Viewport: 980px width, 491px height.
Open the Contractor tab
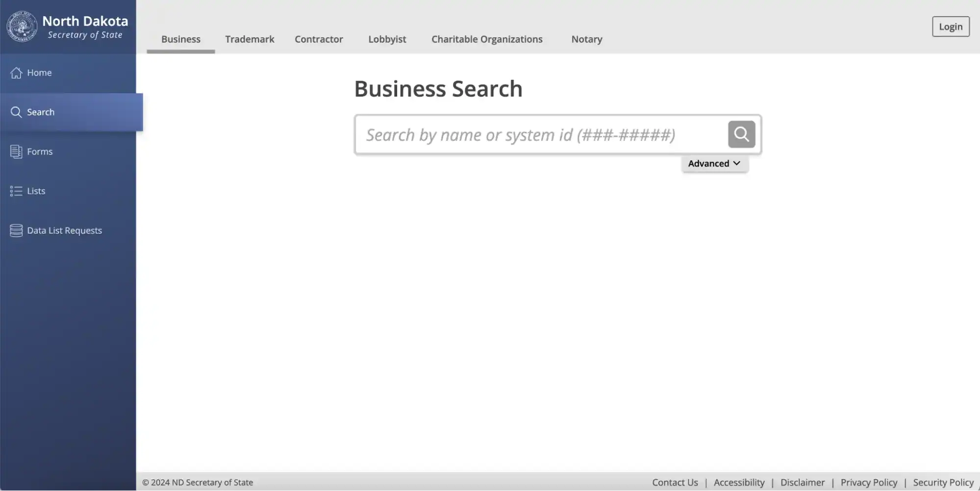click(x=319, y=39)
